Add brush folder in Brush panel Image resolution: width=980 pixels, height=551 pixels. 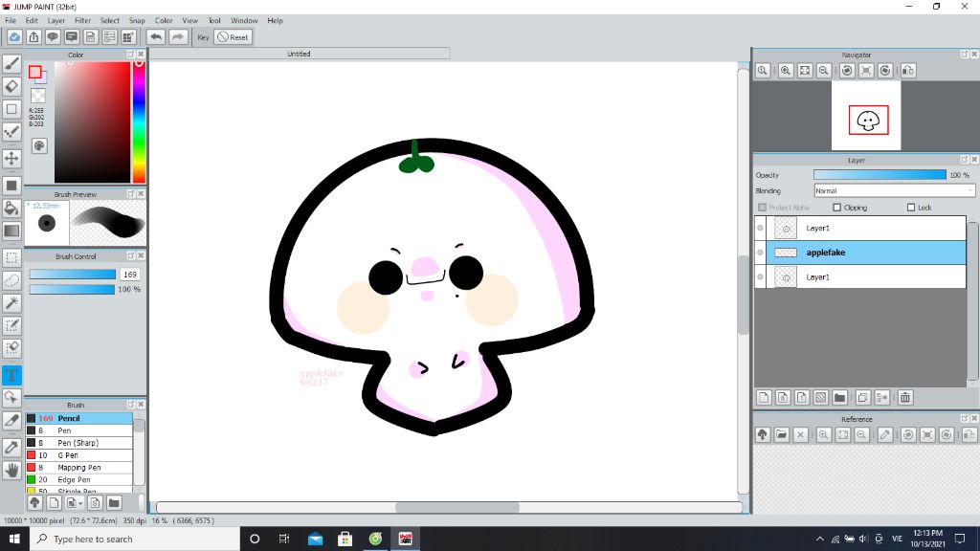tap(114, 503)
